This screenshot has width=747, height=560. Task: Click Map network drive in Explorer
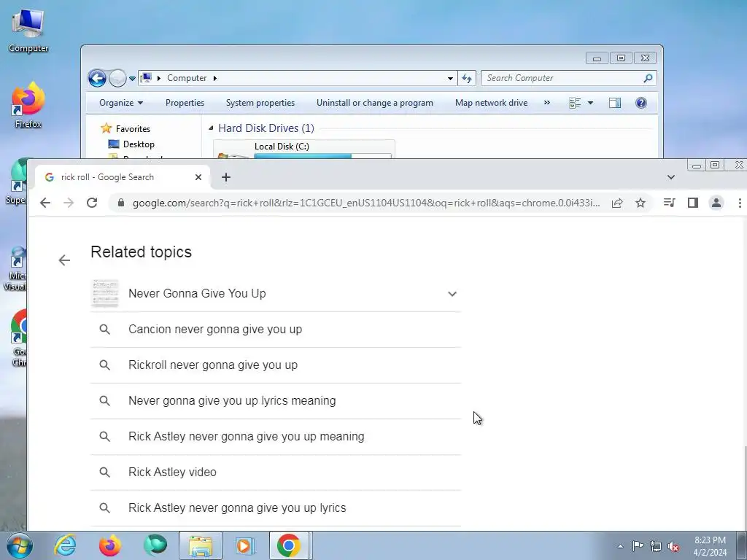click(x=491, y=103)
